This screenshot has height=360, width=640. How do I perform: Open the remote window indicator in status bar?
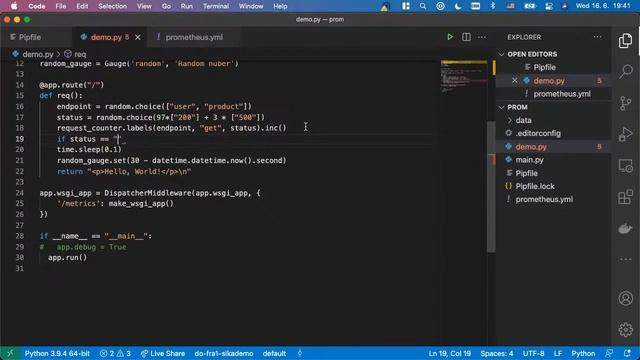coord(10,353)
